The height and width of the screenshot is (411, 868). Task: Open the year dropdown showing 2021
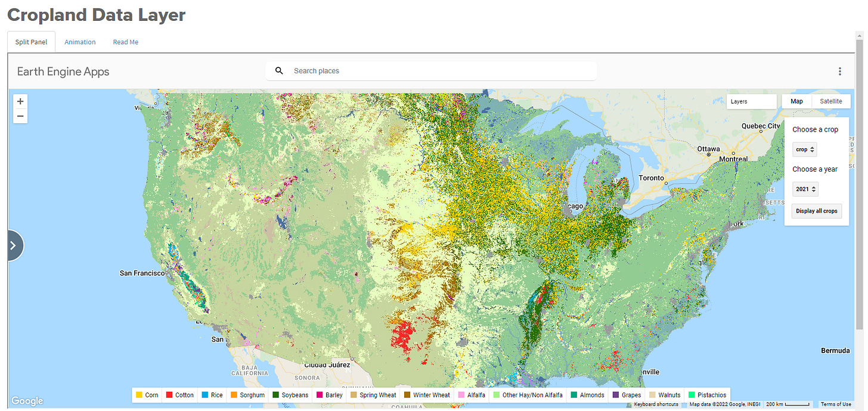(x=805, y=189)
